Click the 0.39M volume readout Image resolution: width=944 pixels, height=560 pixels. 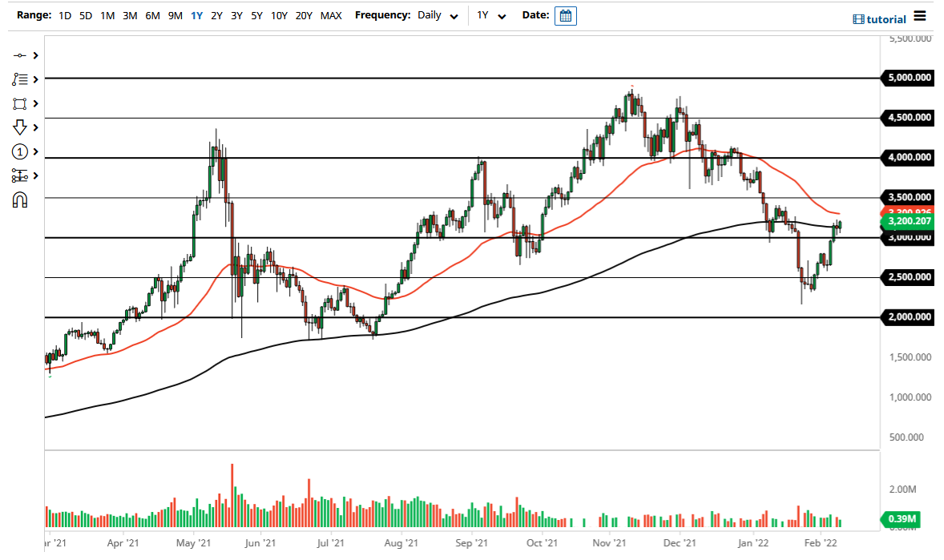point(902,519)
